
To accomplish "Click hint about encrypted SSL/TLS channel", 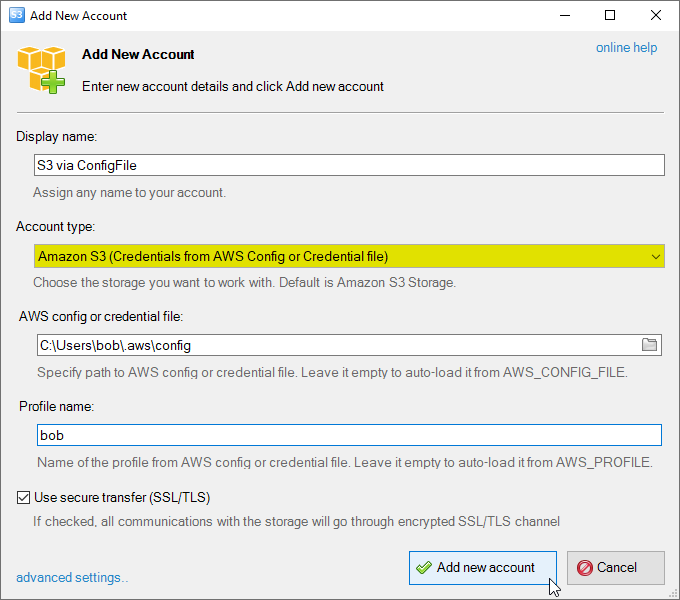I will click(297, 521).
